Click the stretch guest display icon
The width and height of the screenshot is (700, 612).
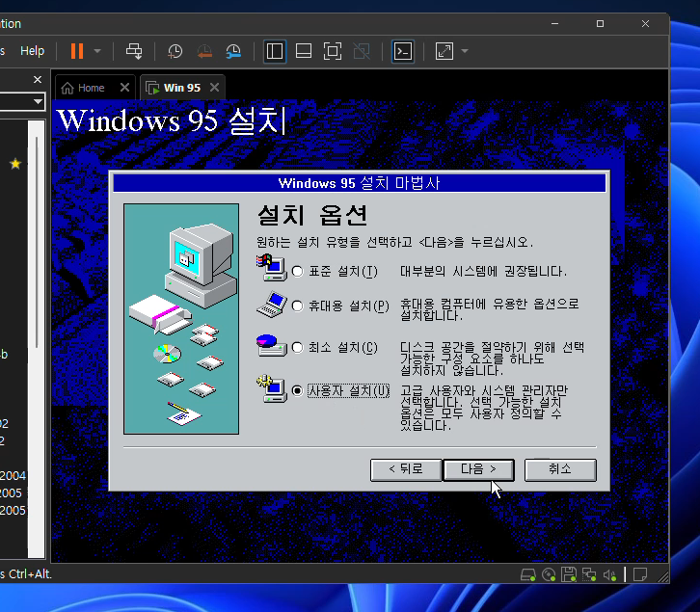pos(444,51)
